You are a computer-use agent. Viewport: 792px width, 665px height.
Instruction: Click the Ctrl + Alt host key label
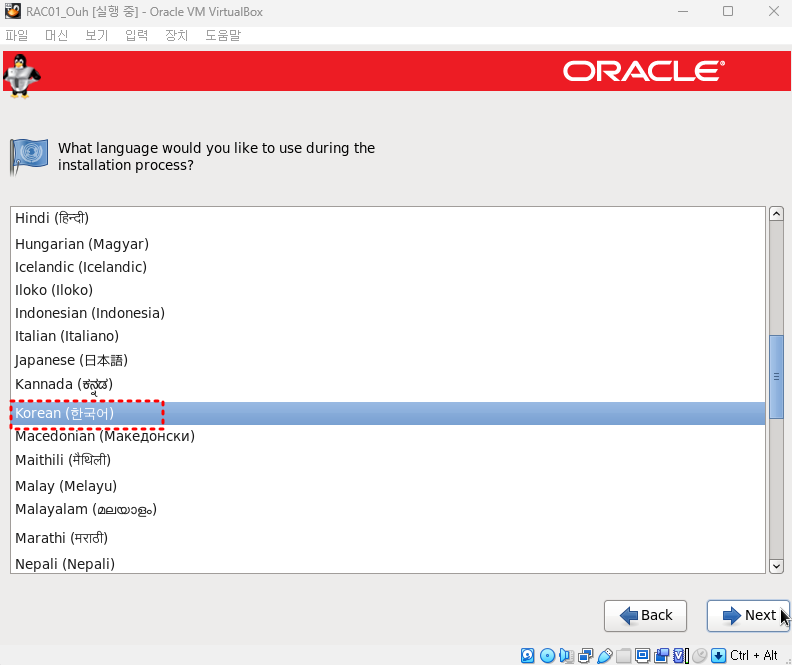(x=754, y=655)
